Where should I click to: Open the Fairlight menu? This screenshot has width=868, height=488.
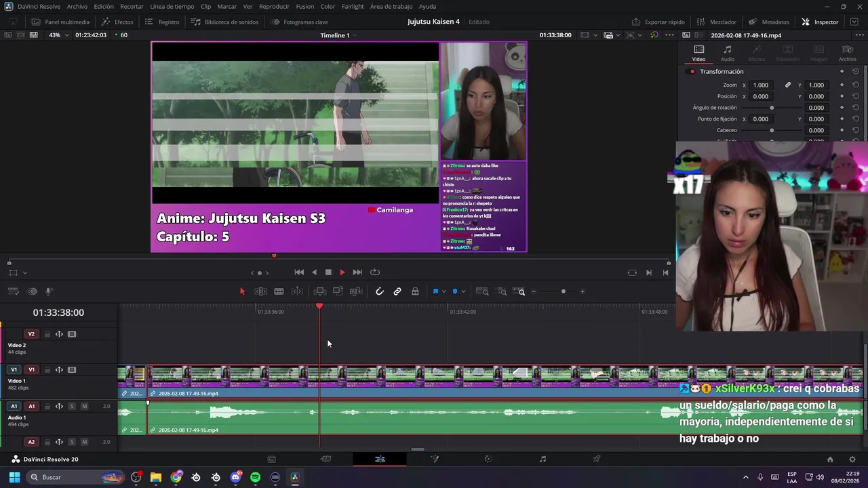(x=353, y=6)
